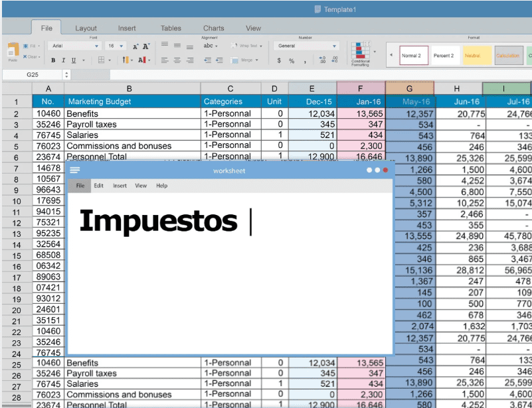Click the decrease decimal places icon
The image size is (532, 408).
pyautogui.click(x=335, y=60)
